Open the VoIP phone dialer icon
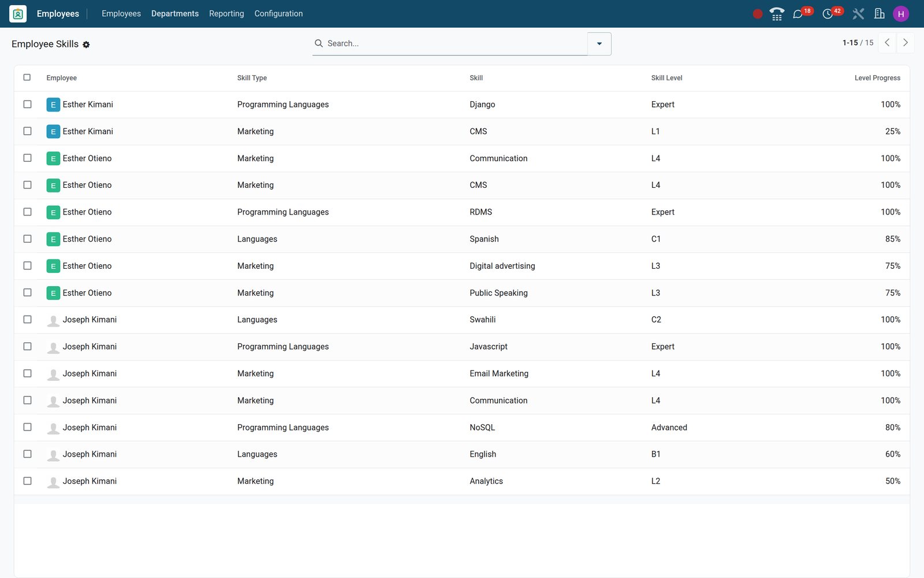Image resolution: width=924 pixels, height=578 pixels. pos(777,14)
